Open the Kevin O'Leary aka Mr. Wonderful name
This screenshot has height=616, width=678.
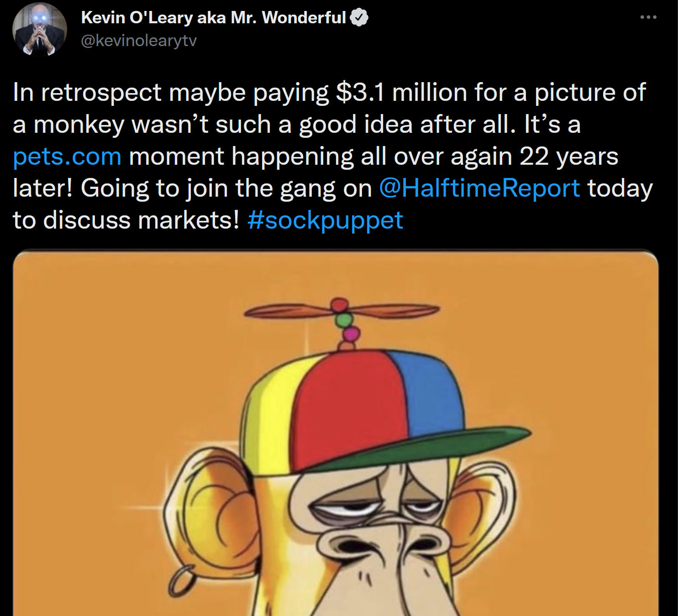(213, 18)
